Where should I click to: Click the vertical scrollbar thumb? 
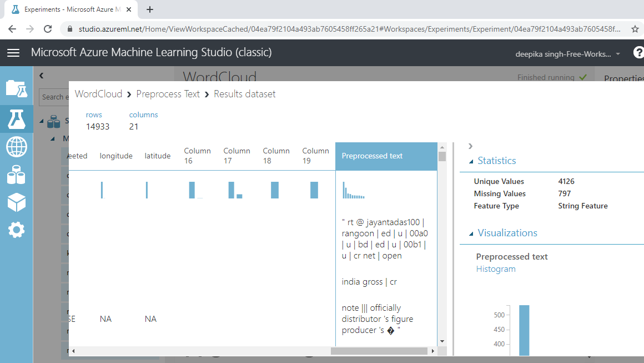point(442,156)
